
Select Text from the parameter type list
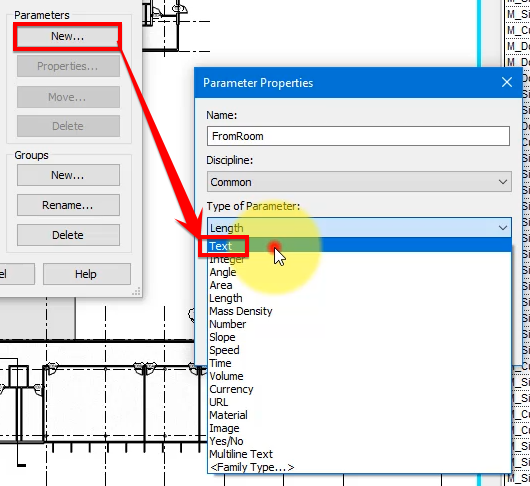(359, 246)
